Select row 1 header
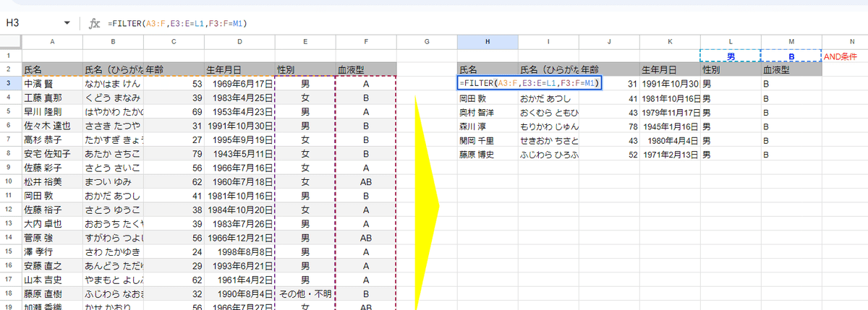This screenshot has height=310, width=868. [x=11, y=56]
